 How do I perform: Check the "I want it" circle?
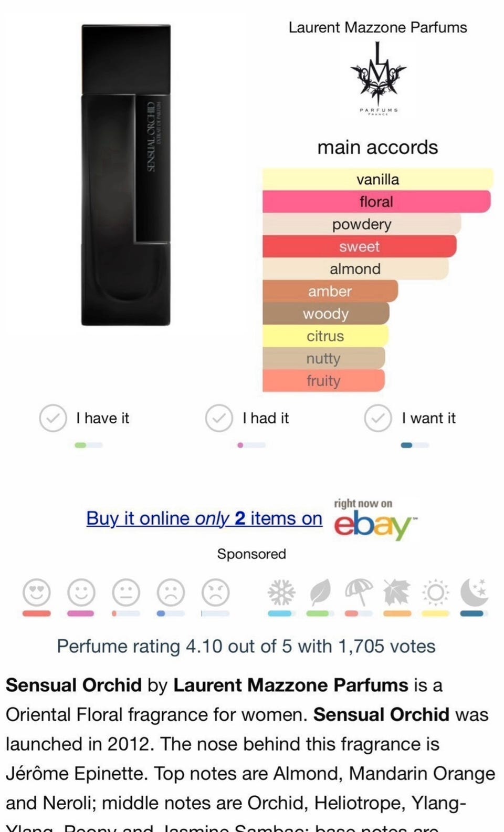378,418
